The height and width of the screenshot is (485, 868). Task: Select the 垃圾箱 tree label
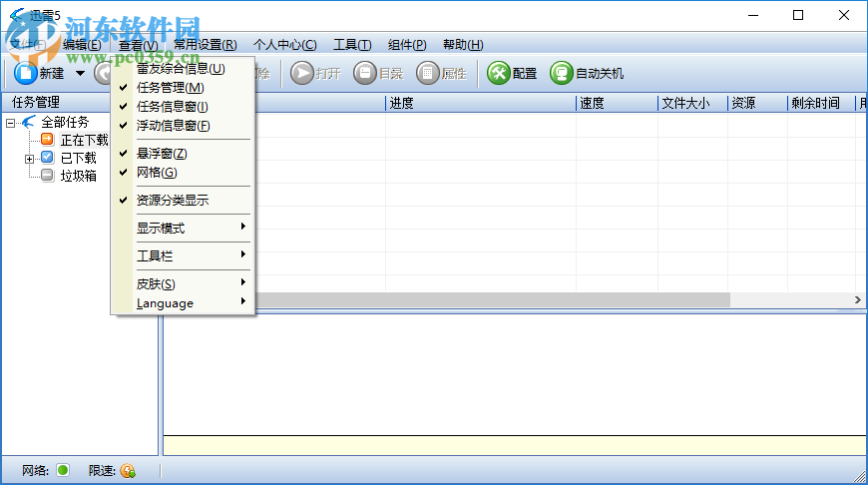[x=79, y=176]
